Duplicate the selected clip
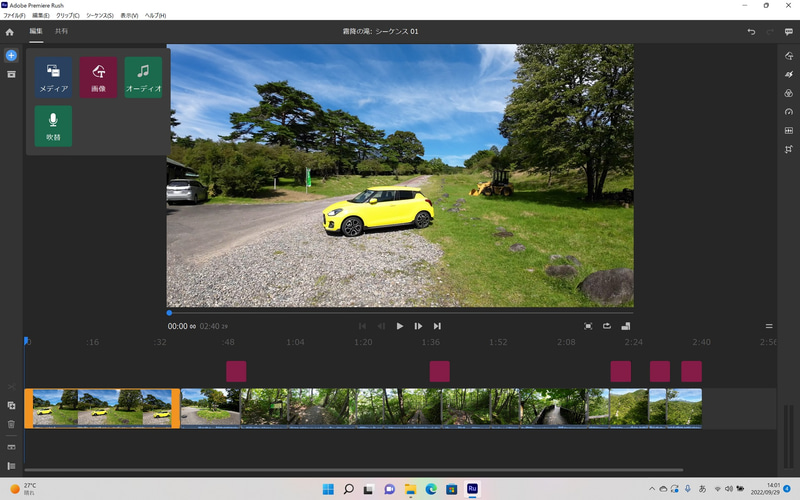The image size is (800, 500). (x=11, y=406)
